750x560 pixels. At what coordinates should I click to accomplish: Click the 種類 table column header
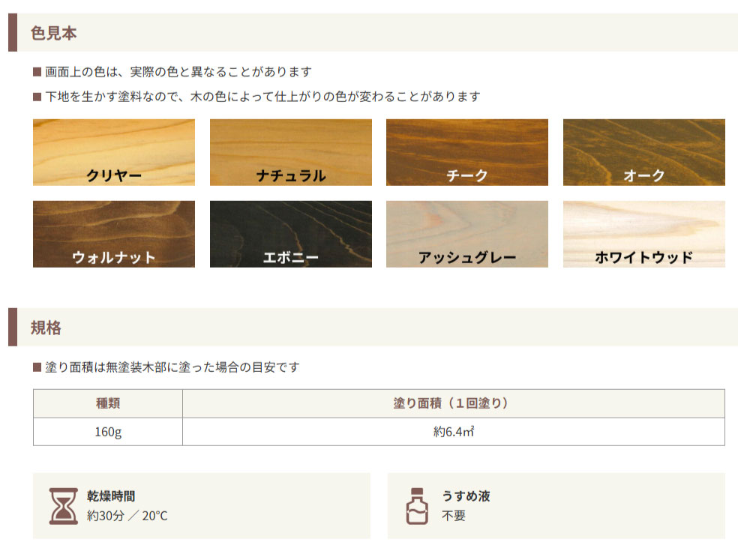click(x=108, y=403)
